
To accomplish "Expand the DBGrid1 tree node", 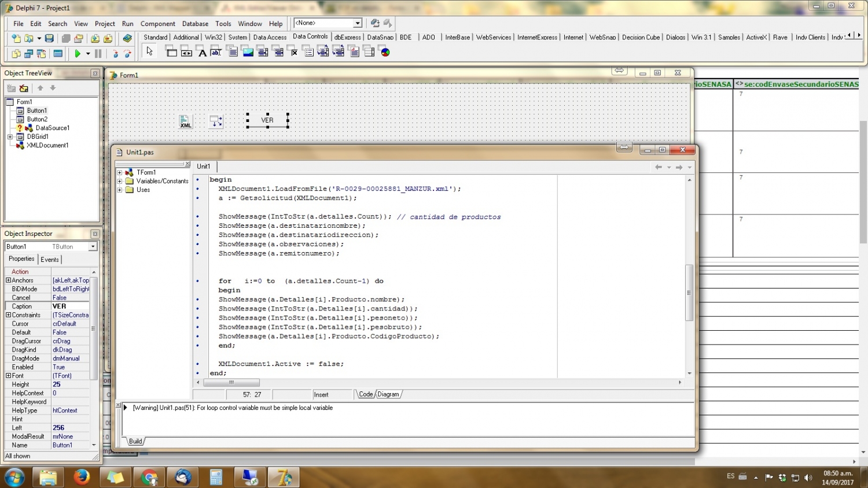I will coord(10,137).
